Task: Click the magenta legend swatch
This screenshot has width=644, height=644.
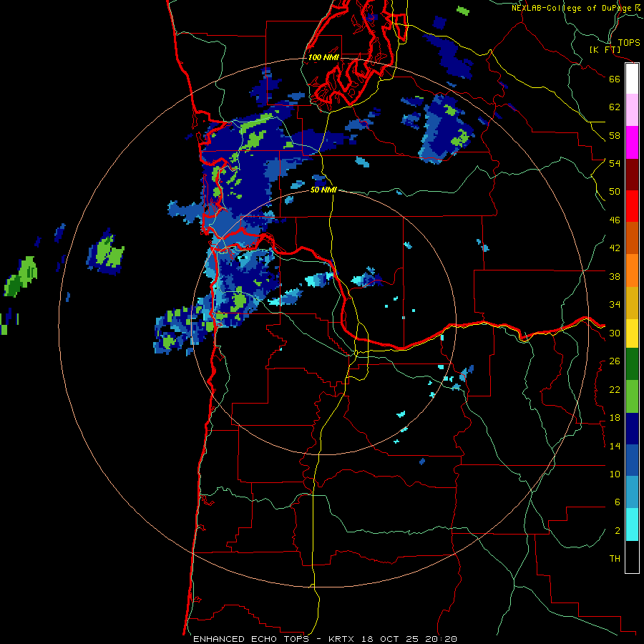Action: pyautogui.click(x=632, y=142)
